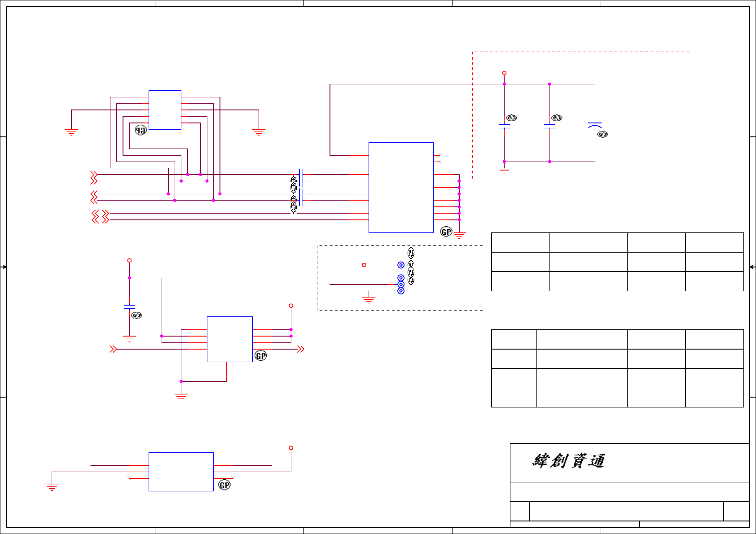The width and height of the screenshot is (756, 534).
Task: Select the bottommost blue test point circle
Action: click(401, 291)
